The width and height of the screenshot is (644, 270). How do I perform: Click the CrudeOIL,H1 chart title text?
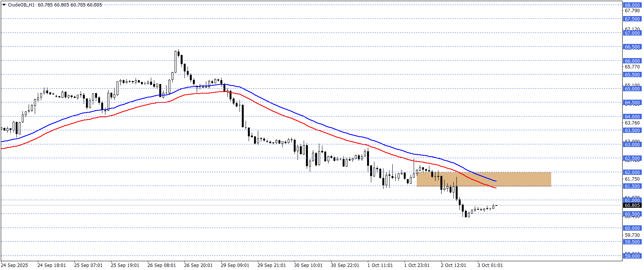tap(21, 5)
